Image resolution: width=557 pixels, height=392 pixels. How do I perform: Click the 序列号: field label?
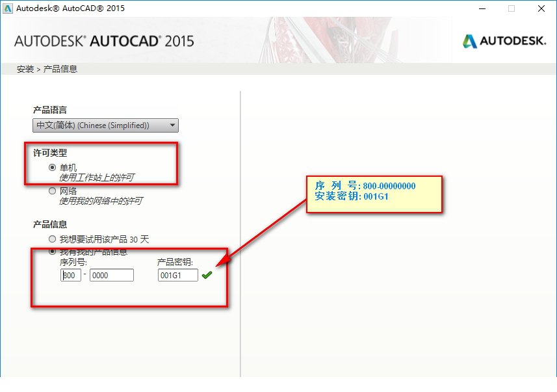click(73, 262)
